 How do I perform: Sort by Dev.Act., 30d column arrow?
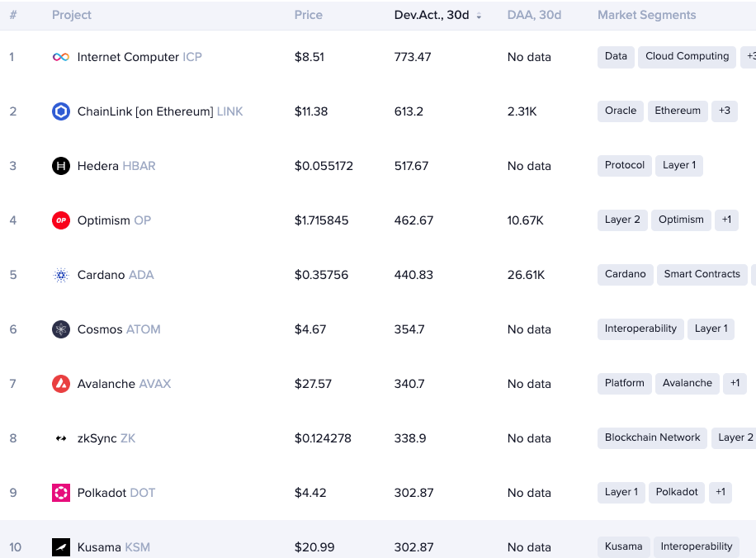[479, 16]
